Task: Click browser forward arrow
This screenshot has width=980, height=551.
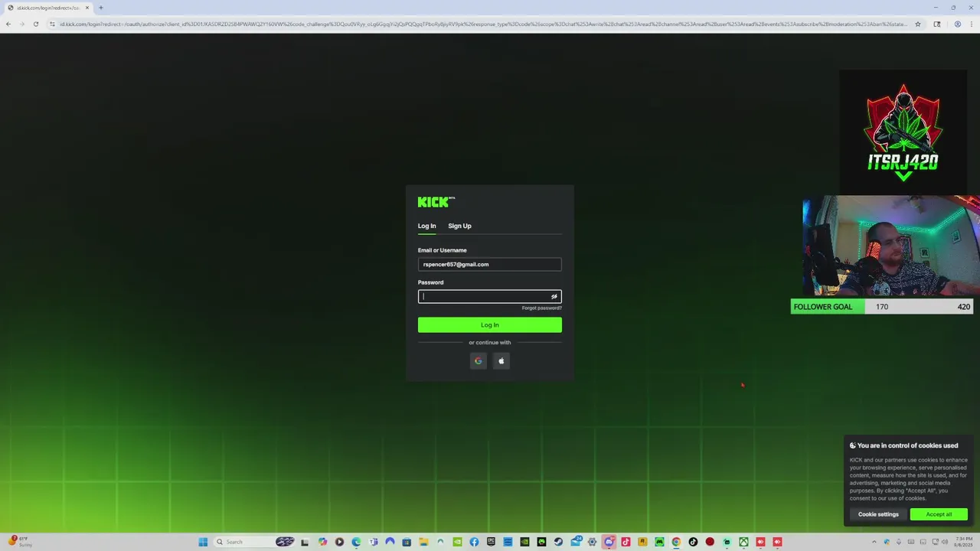Action: [x=22, y=24]
